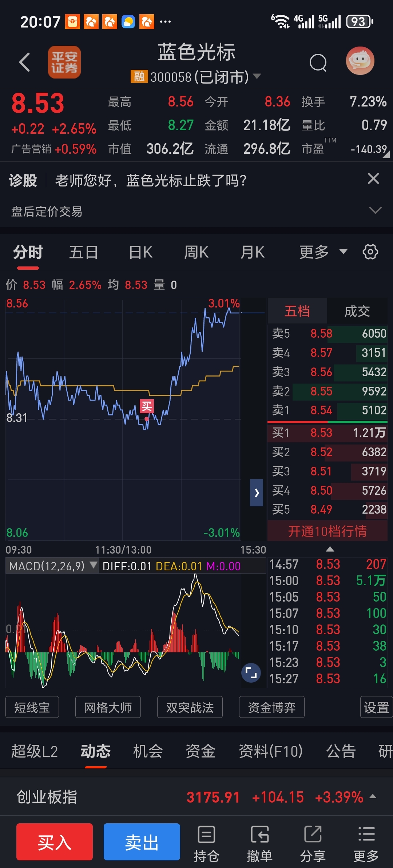Select 卖1 row at 8.54
This screenshot has height=868, width=393.
(x=327, y=410)
